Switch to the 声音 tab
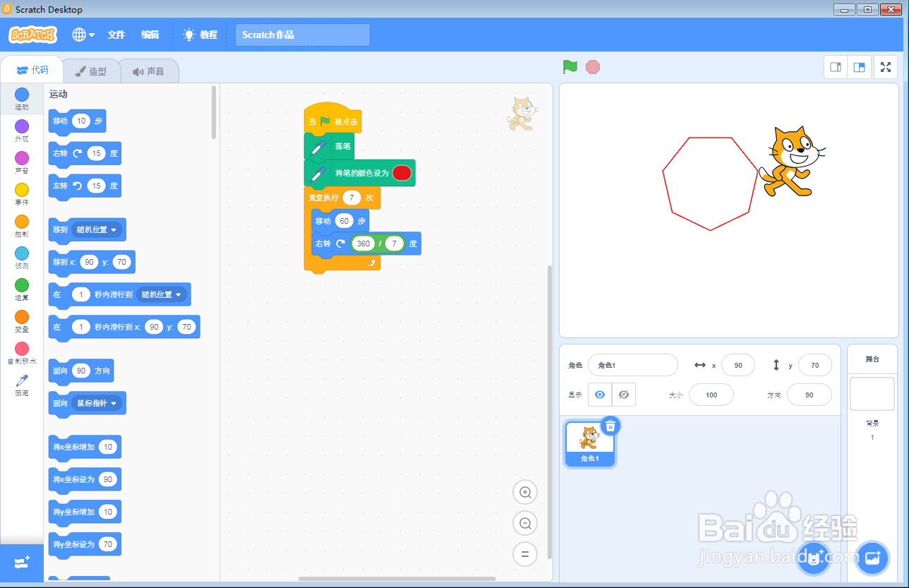909x588 pixels. tap(148, 71)
